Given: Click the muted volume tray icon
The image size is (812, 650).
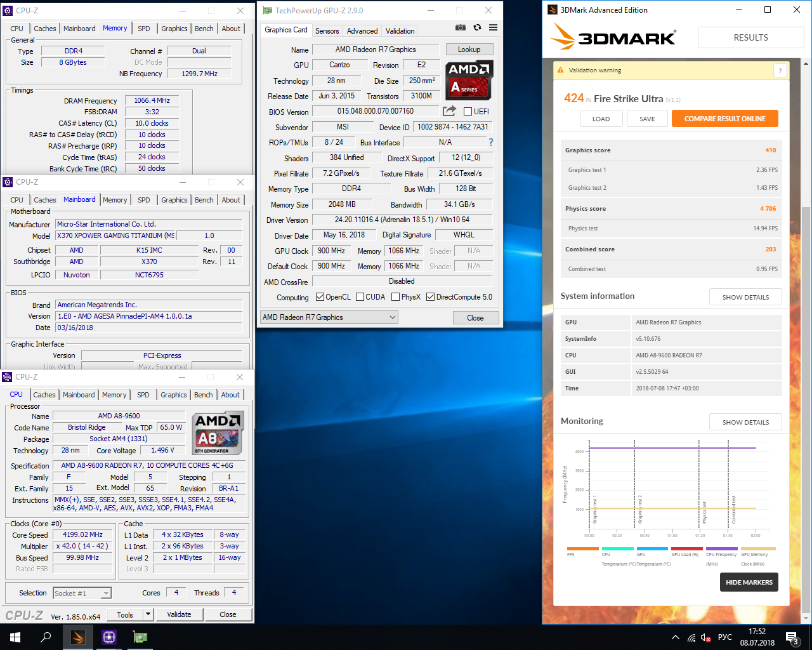Looking at the screenshot, I should (706, 637).
